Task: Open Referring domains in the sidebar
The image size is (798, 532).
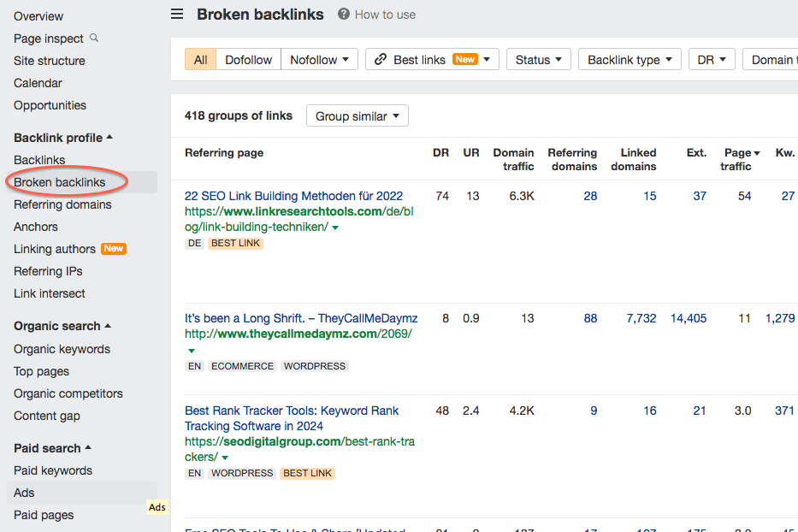Action: click(x=62, y=204)
